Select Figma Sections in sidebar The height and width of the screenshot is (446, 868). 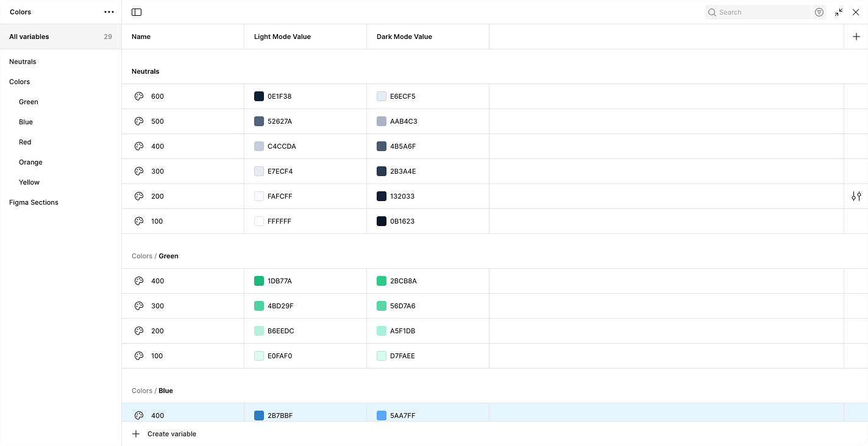click(x=34, y=202)
